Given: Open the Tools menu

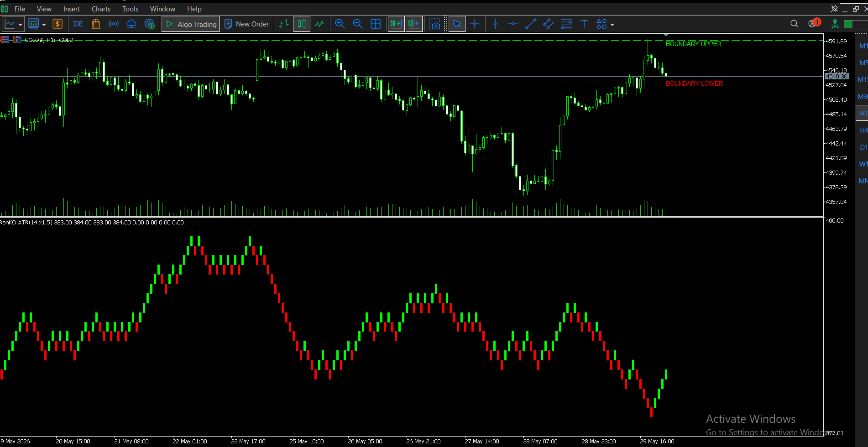Looking at the screenshot, I should (130, 9).
